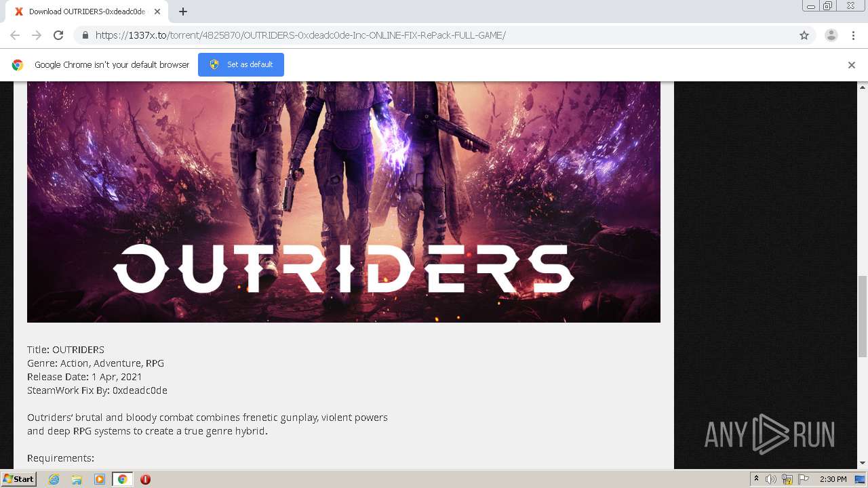The width and height of the screenshot is (868, 488).
Task: Click the padlock site info icon
Action: point(85,35)
